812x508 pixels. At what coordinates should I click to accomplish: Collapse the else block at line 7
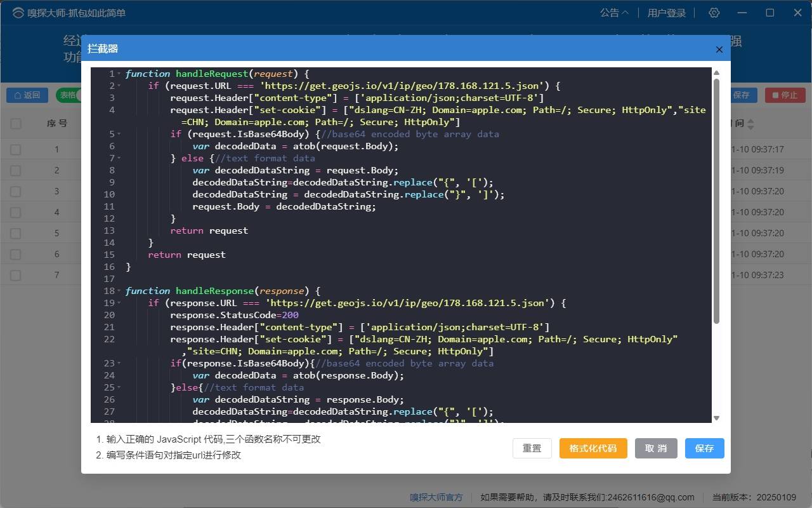pyautogui.click(x=119, y=158)
